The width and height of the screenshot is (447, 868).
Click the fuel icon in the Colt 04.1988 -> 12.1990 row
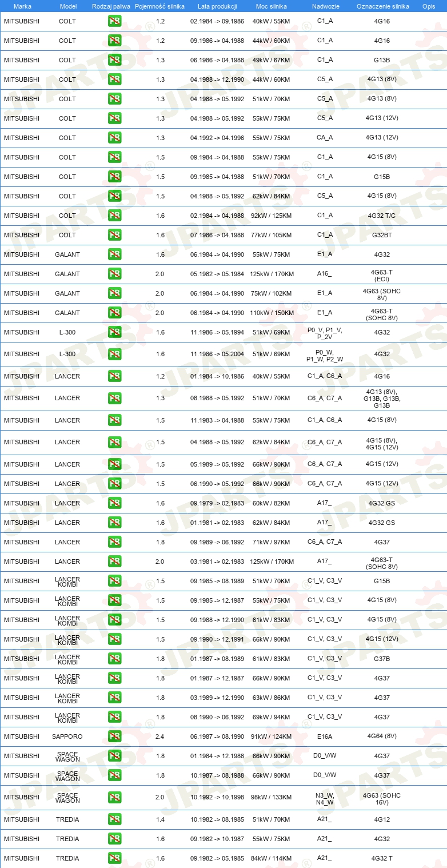[114, 79]
